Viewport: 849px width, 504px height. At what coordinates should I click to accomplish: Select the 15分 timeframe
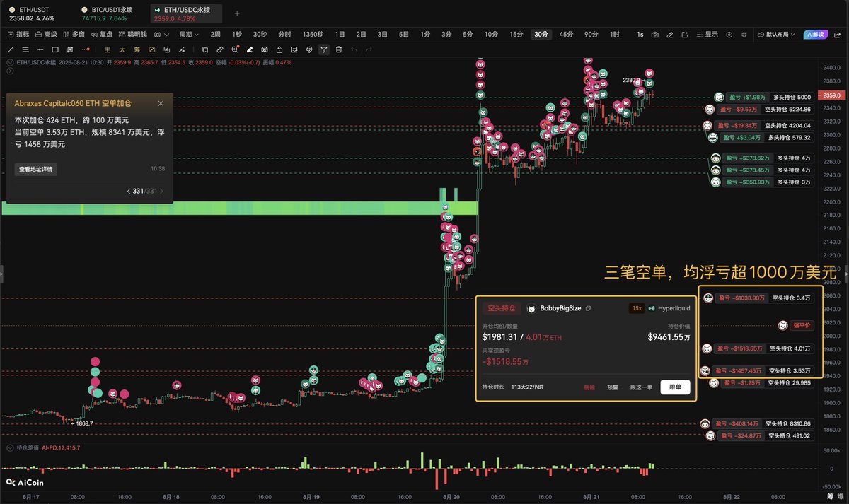[516, 34]
